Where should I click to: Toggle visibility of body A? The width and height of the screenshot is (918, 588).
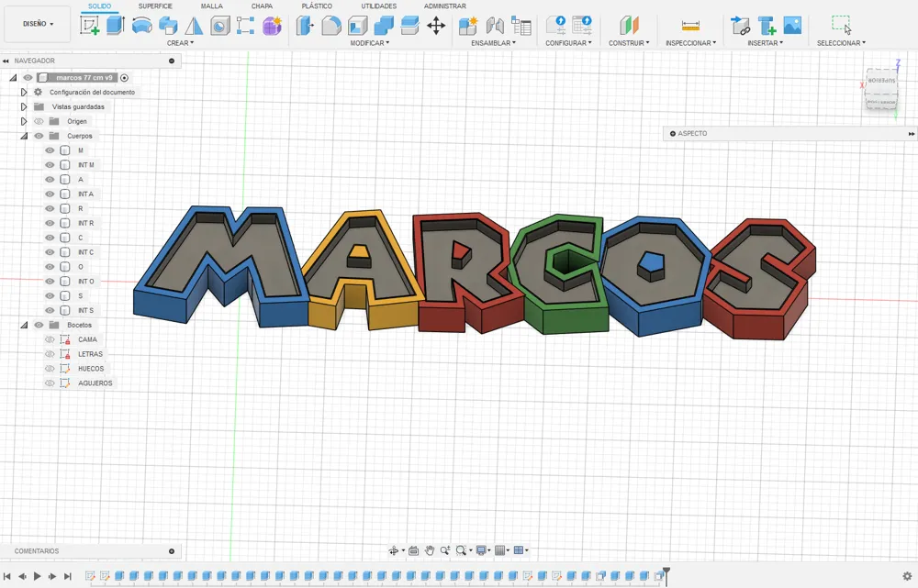pos(50,180)
